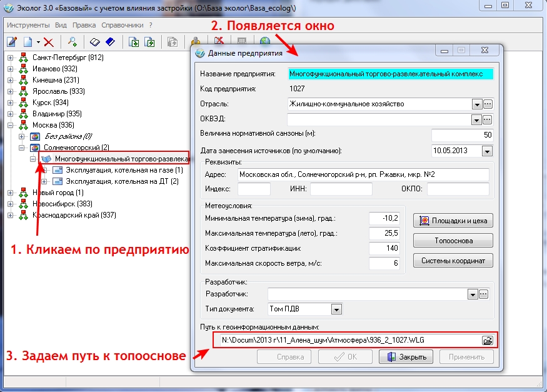Open the Тип документа dropdown
Image resolution: width=547 pixels, height=392 pixels.
336,309
